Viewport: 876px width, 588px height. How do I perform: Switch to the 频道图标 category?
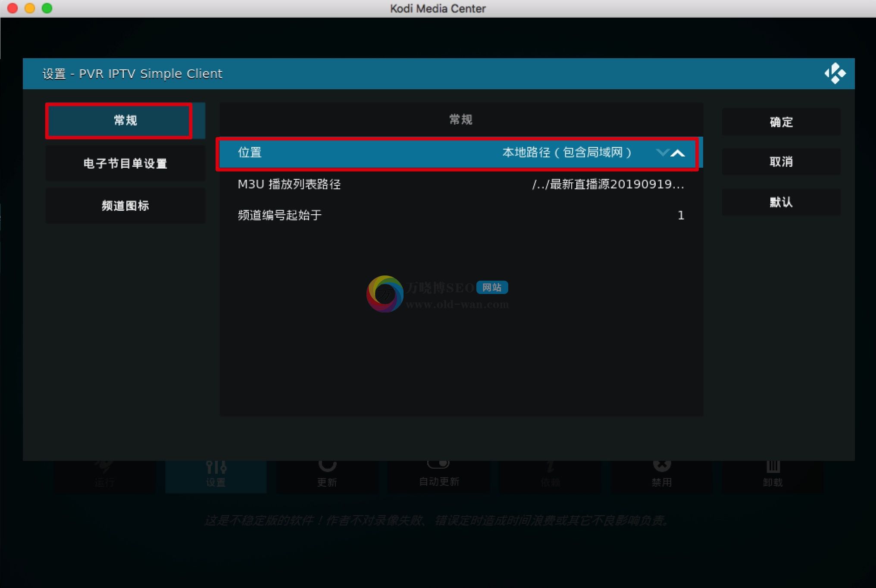(x=125, y=206)
